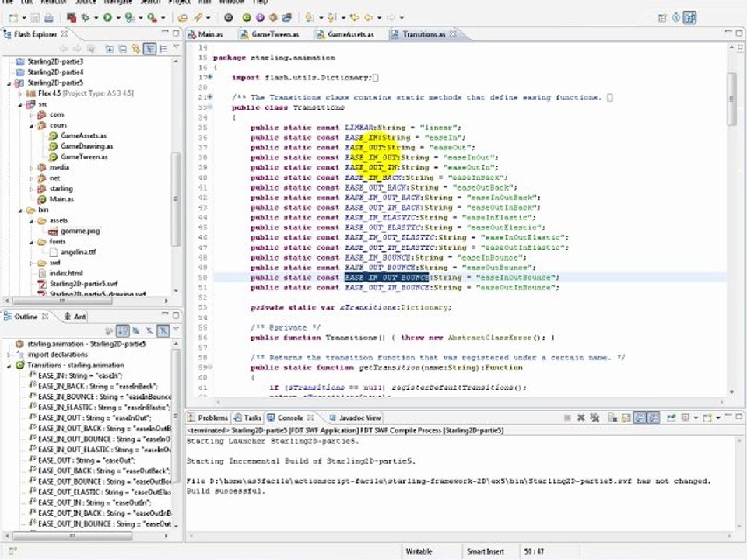Image resolution: width=747 pixels, height=560 pixels.
Task: Open Flash Explorer view menu dropdown
Action: pos(176,47)
